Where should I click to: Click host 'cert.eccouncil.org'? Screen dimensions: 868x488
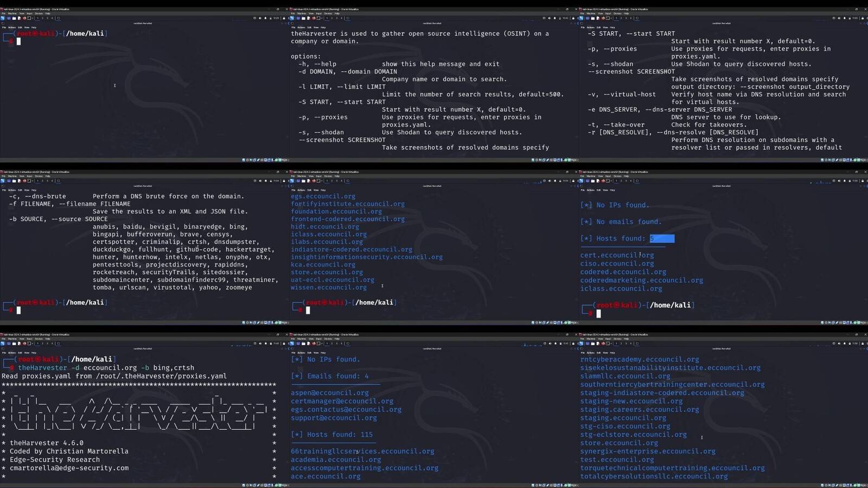coord(617,255)
